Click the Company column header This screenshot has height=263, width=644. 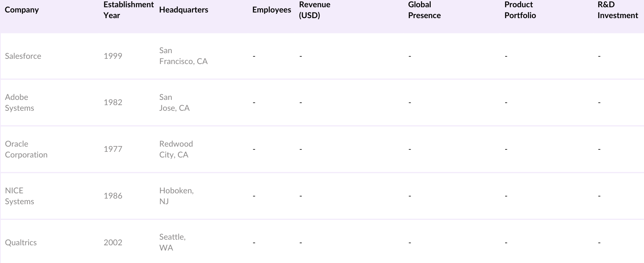pos(22,10)
